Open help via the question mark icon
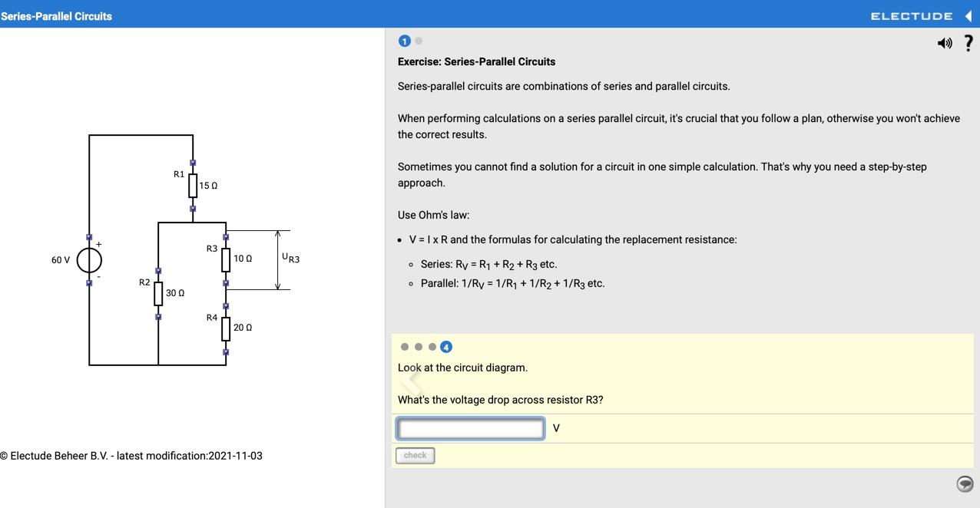The image size is (980, 508). click(x=968, y=43)
